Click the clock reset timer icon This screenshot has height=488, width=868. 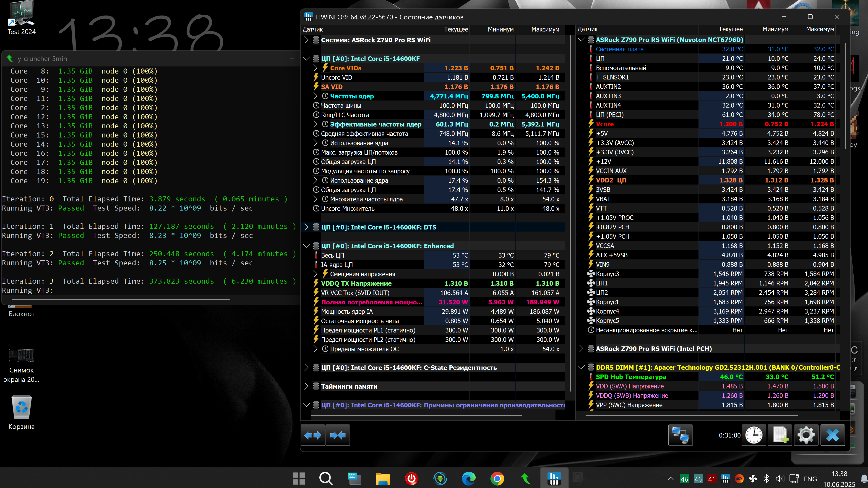click(x=753, y=435)
